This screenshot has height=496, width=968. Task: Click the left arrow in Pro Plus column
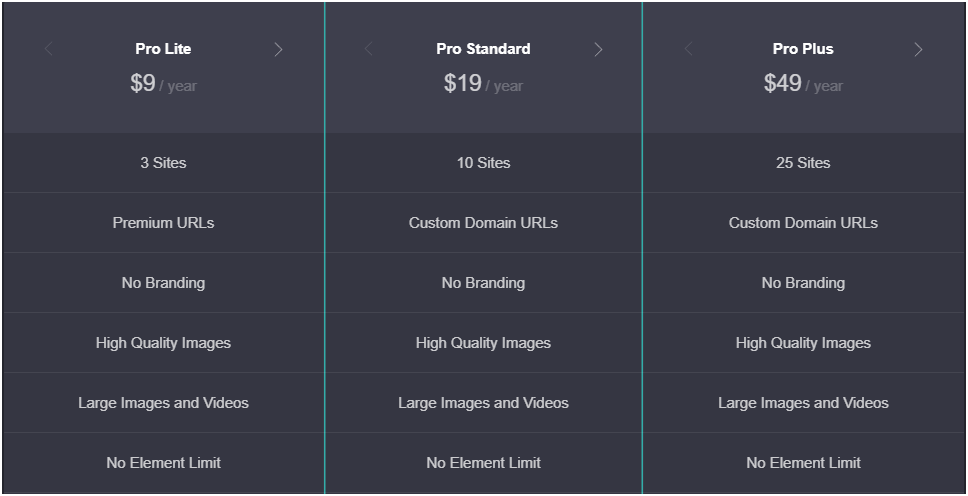(688, 49)
